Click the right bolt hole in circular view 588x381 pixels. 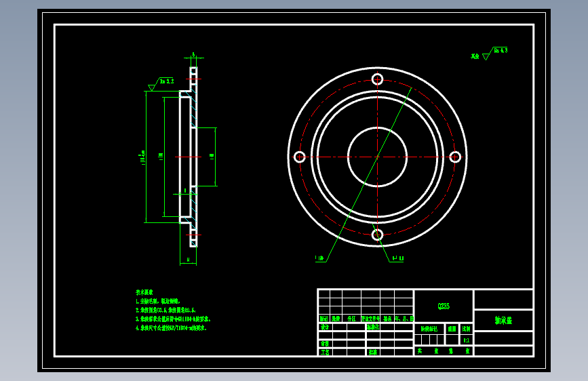455,157
